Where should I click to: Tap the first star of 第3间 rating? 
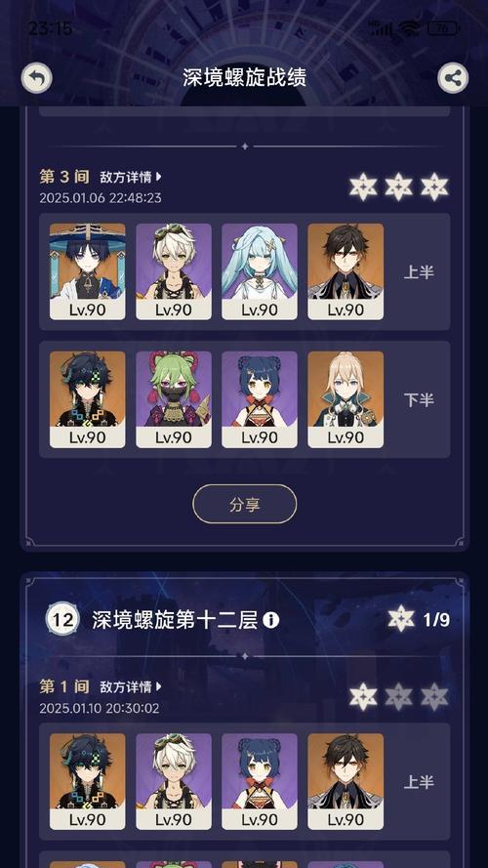[x=363, y=187]
